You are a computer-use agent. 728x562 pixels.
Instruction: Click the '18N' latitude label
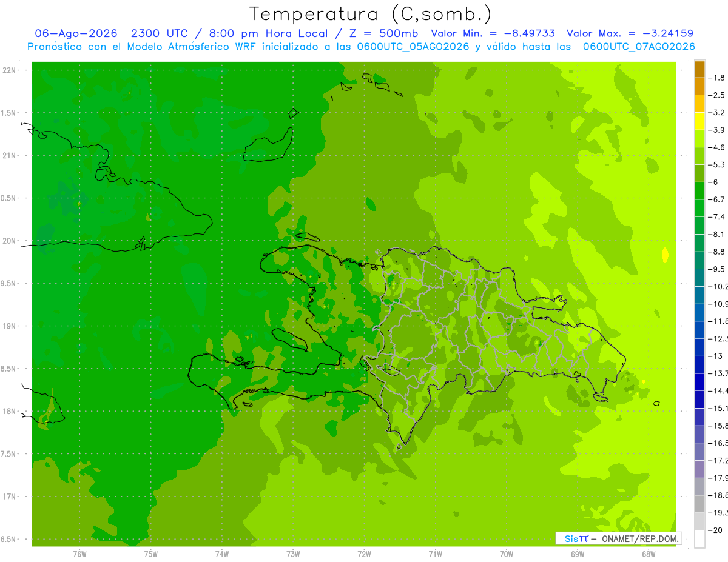(x=10, y=411)
